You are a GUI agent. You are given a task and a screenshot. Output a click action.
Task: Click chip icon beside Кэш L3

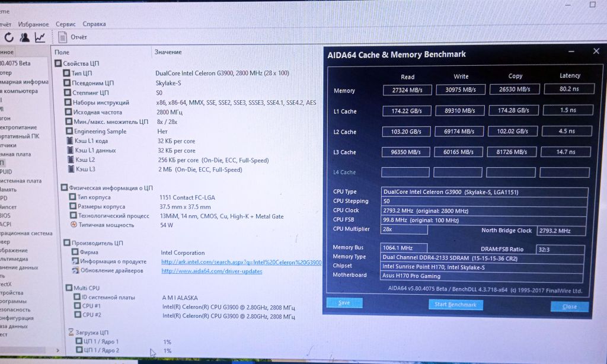tap(71, 169)
